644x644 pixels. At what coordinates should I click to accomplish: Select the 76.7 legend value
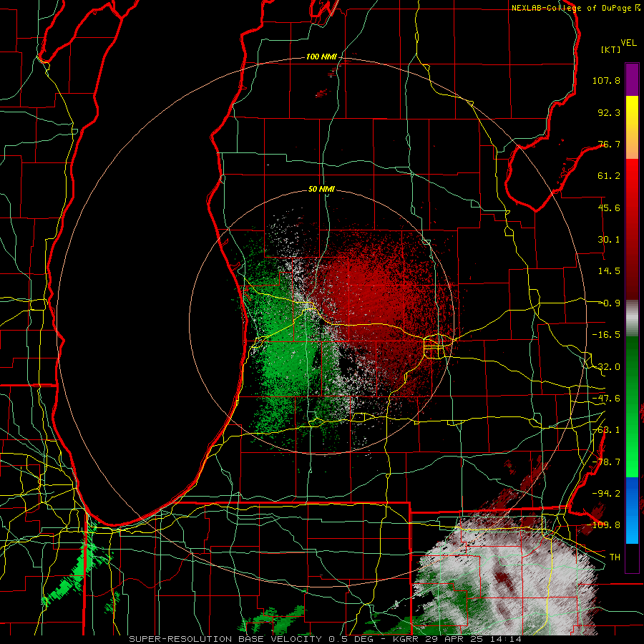click(609, 144)
